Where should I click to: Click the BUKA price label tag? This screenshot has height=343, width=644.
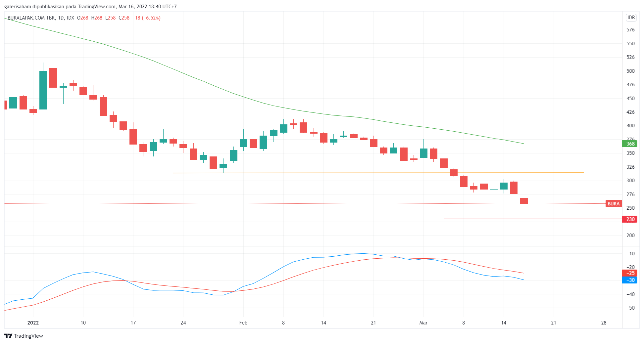pos(614,204)
